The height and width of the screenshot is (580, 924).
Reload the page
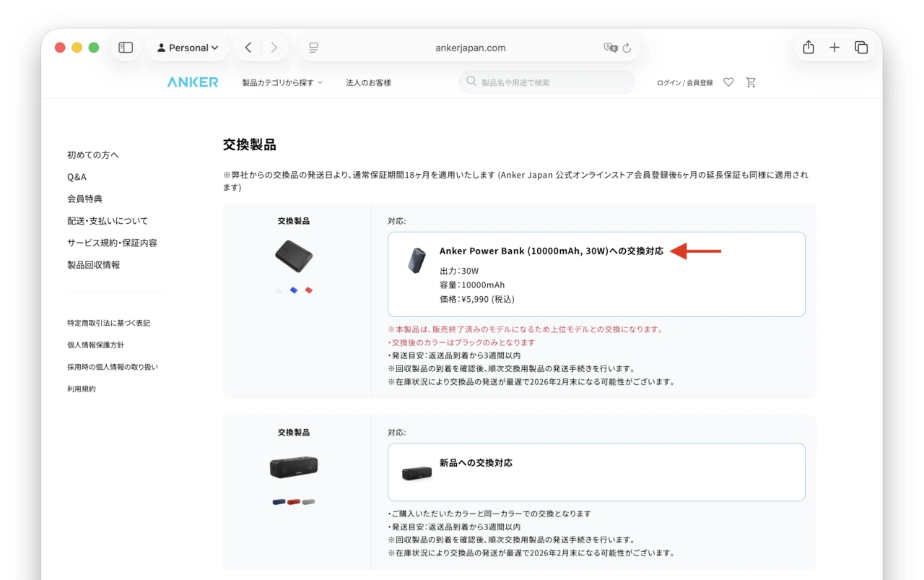coord(627,48)
